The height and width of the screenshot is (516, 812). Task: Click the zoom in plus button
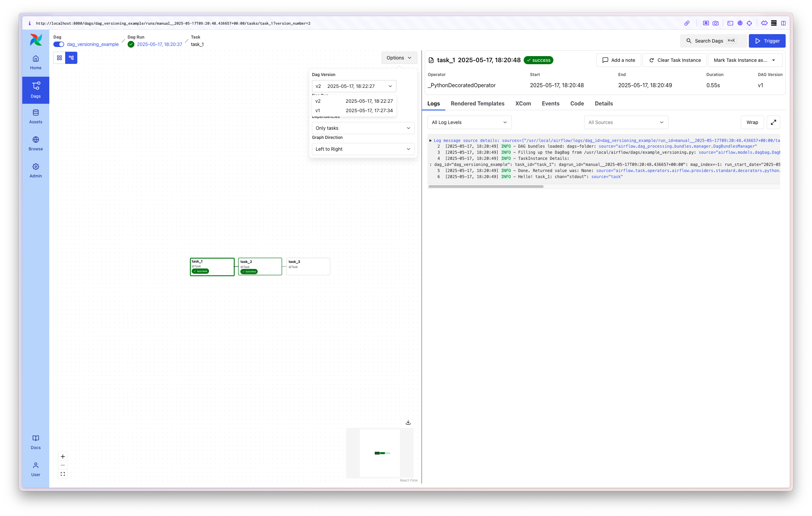click(63, 457)
